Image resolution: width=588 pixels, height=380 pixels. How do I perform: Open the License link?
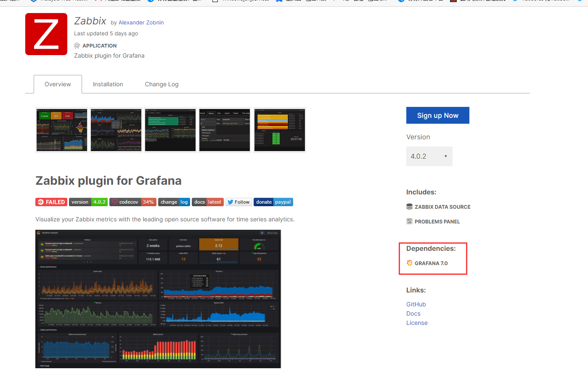417,323
